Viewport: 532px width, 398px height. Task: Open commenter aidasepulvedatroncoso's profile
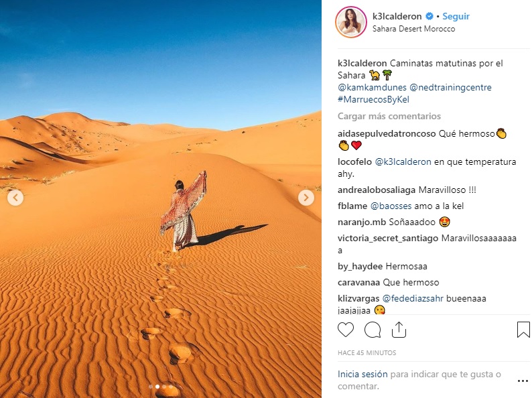point(387,134)
